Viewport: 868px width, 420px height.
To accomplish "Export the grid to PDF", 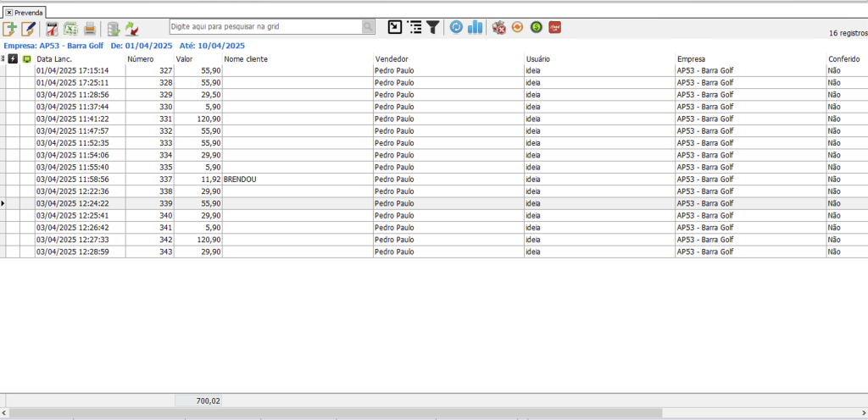I will 53,28.
